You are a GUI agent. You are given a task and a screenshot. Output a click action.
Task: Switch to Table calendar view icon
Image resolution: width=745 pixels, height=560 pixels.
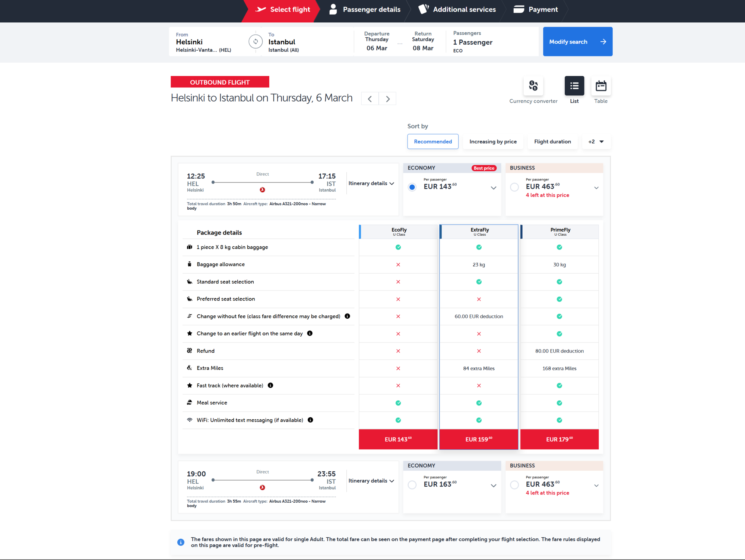coord(600,86)
